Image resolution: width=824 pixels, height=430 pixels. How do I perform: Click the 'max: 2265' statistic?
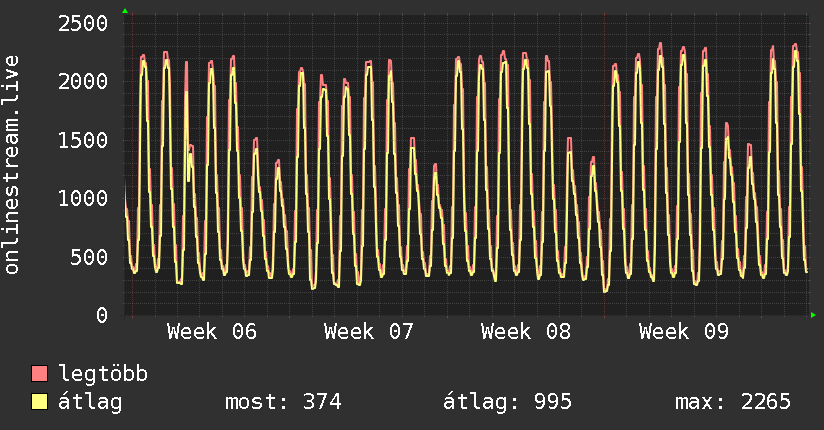732,402
